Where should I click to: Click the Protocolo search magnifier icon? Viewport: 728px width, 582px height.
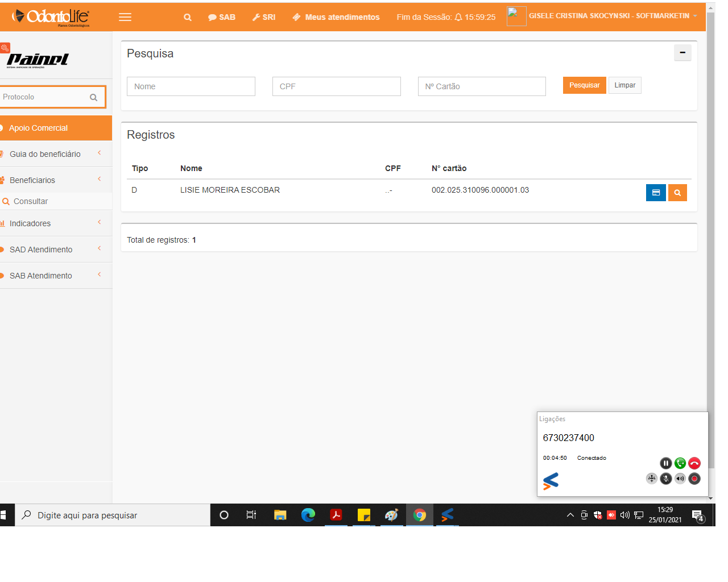pyautogui.click(x=94, y=97)
